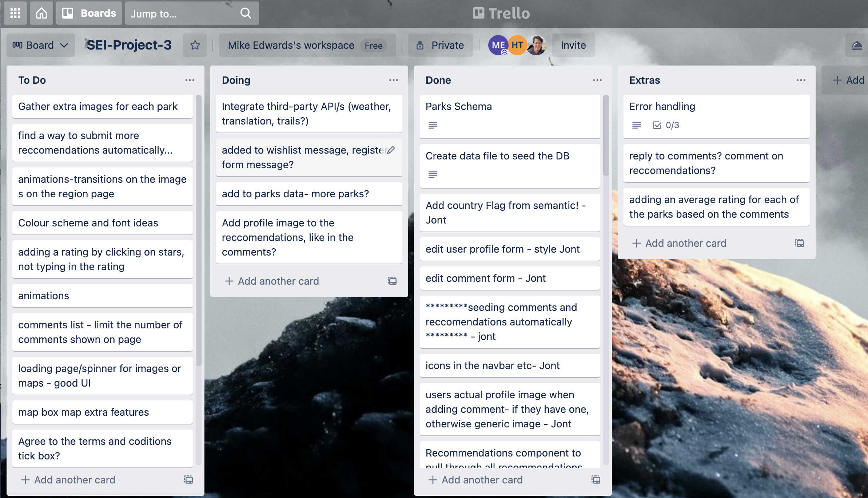Open the photo member avatar

[x=537, y=45]
